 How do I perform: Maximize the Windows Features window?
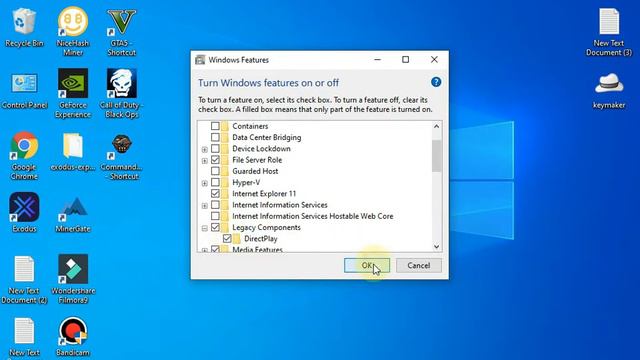coord(405,60)
